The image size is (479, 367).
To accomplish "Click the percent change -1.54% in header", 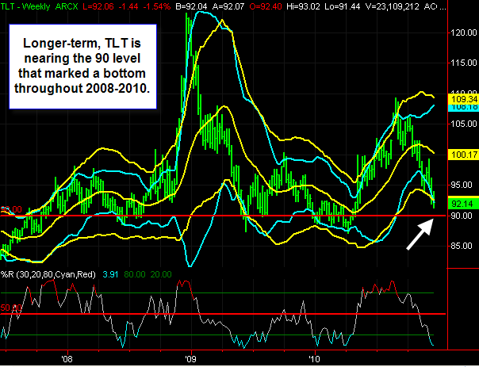I will (156, 7).
